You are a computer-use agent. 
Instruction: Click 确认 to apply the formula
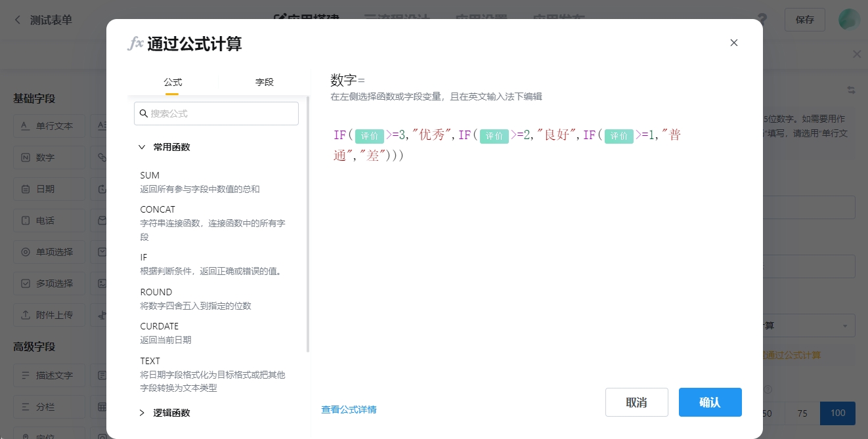[710, 402]
